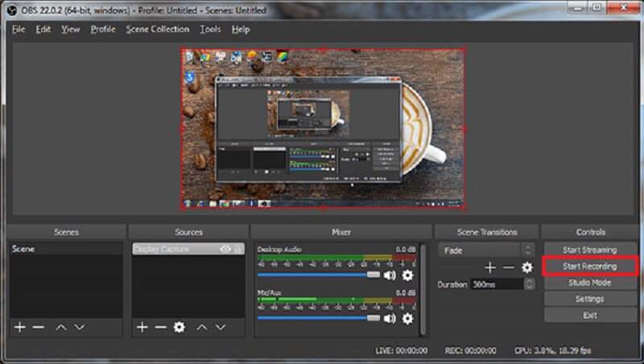The height and width of the screenshot is (364, 644).
Task: Open the Tools menu
Action: pos(210,29)
